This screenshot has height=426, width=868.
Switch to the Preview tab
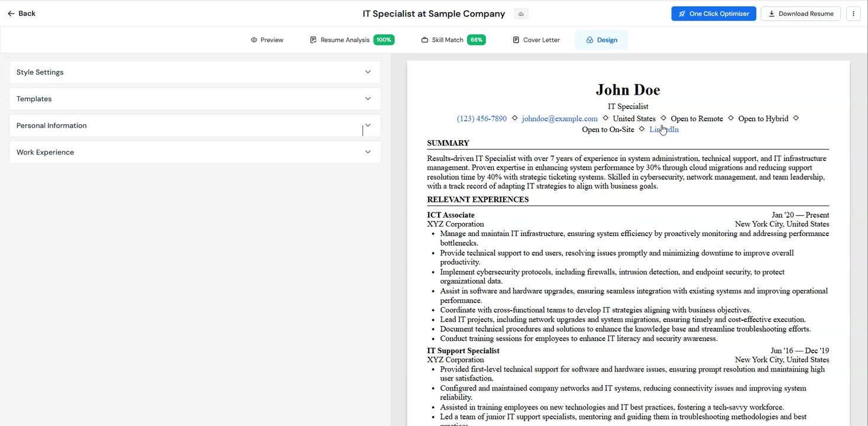[267, 40]
